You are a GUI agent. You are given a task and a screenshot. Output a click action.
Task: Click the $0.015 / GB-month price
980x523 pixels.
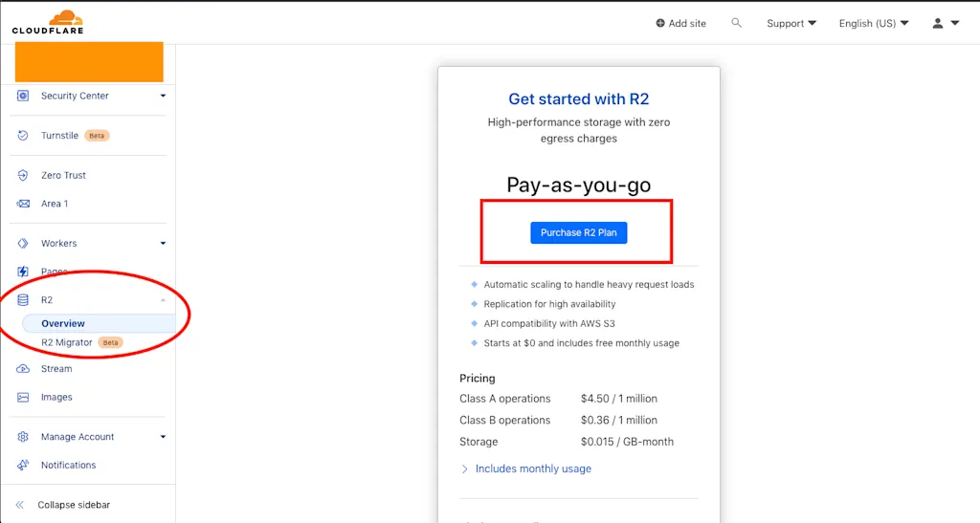click(627, 442)
